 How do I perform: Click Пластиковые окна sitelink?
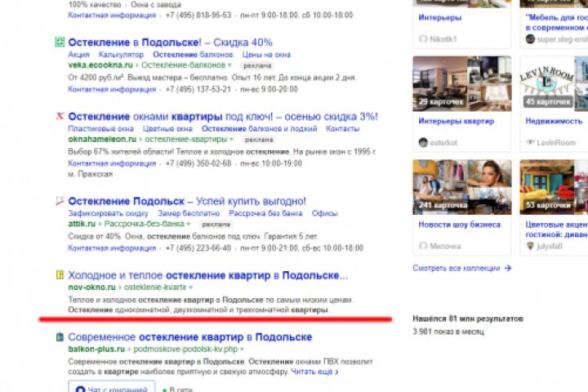[x=101, y=129]
